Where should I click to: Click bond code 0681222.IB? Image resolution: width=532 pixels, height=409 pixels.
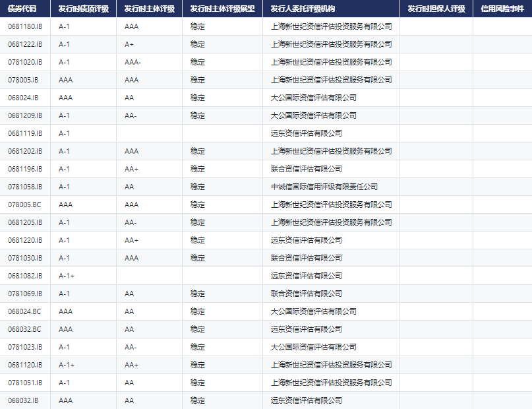click(25, 44)
